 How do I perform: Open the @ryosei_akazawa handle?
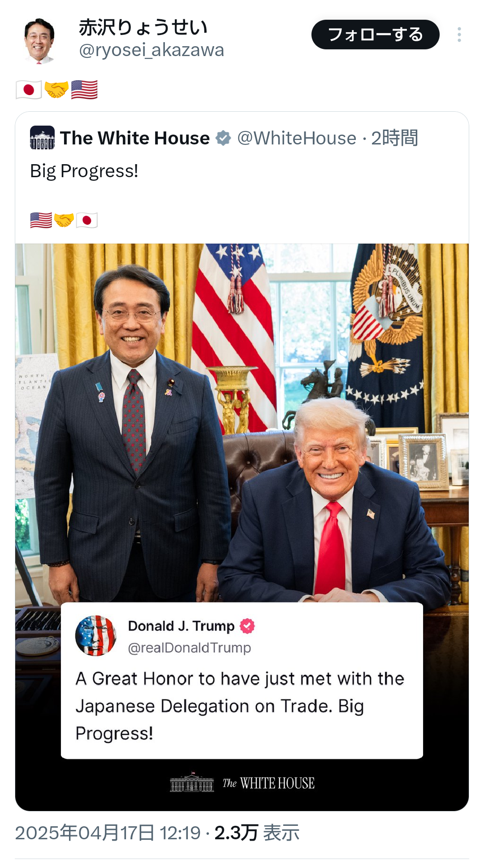tap(151, 50)
